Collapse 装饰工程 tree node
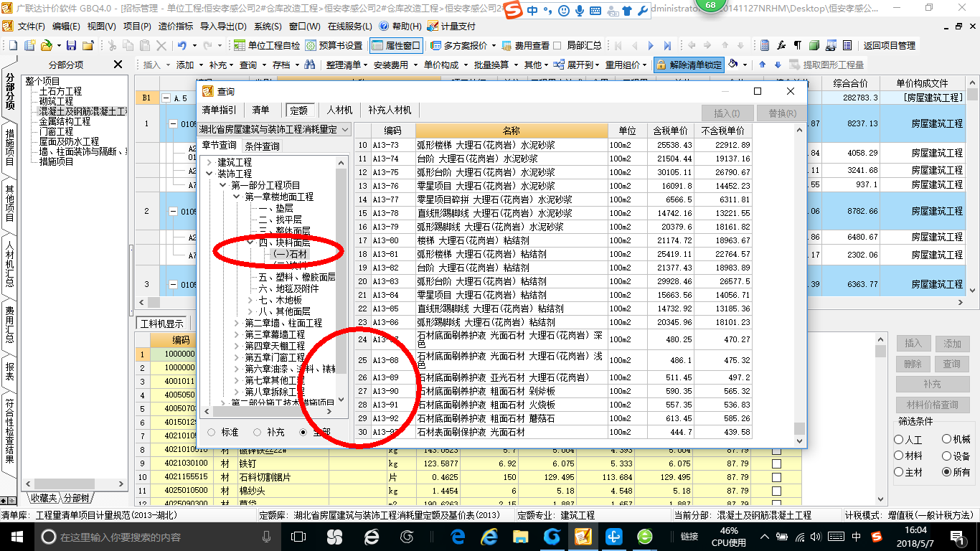 (209, 174)
